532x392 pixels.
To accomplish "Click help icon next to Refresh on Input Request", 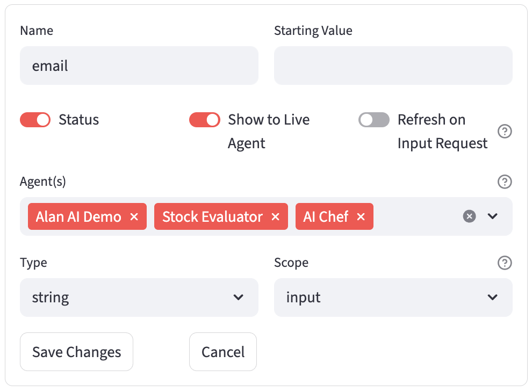I will [505, 132].
